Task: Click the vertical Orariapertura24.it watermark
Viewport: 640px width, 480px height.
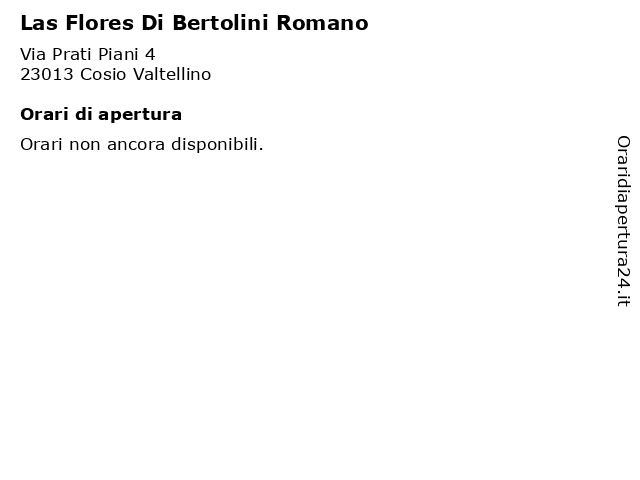Action: pyautogui.click(x=623, y=221)
